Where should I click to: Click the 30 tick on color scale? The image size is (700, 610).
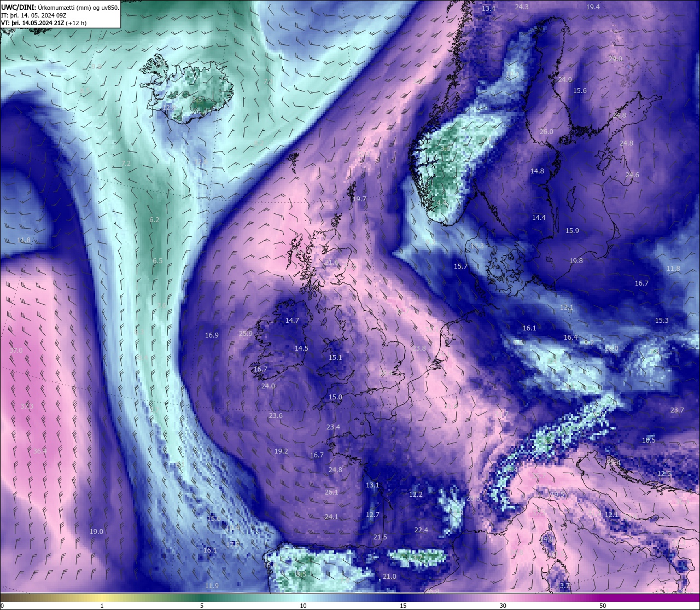coord(503,605)
